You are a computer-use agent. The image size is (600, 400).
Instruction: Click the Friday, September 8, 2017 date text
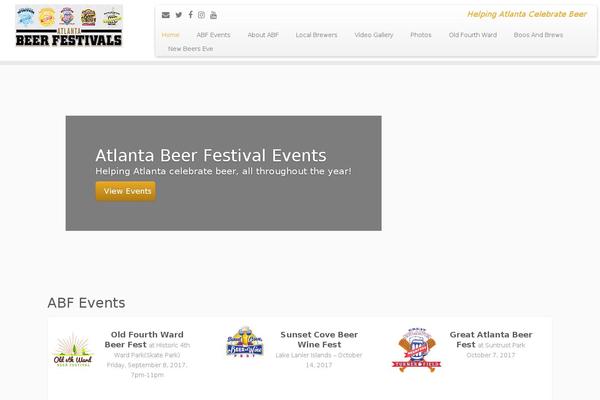click(147, 365)
